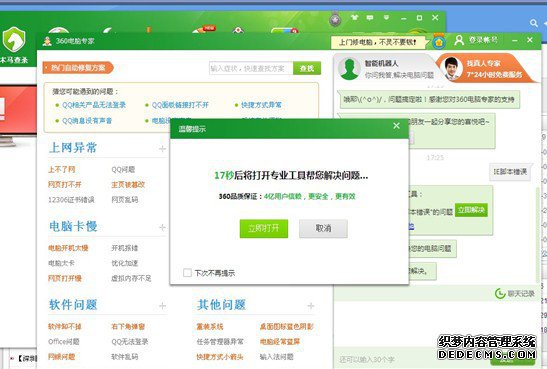Open the 电脑开机太慢 link
This screenshot has width=547, height=369.
68,248
